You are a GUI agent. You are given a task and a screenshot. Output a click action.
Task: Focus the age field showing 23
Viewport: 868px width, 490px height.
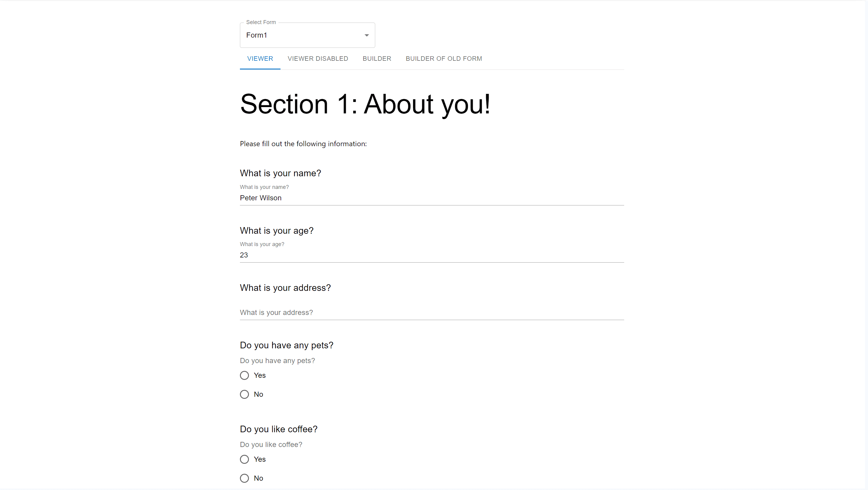(x=431, y=255)
